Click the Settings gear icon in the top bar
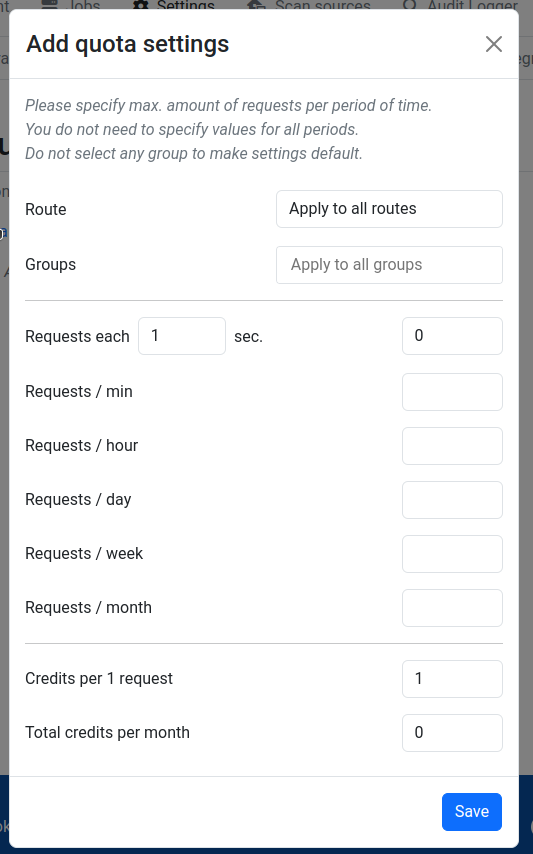Viewport: 533px width, 854px height. coord(141,4)
